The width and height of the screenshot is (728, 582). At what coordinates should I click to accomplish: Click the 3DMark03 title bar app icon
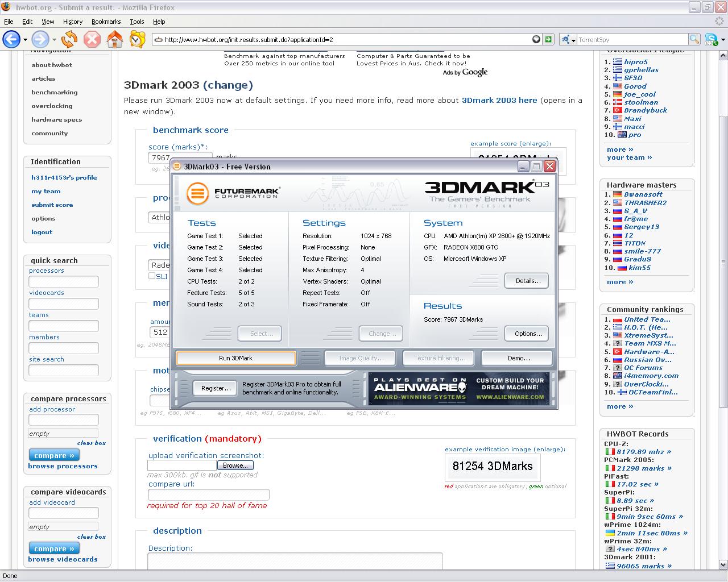pos(177,167)
